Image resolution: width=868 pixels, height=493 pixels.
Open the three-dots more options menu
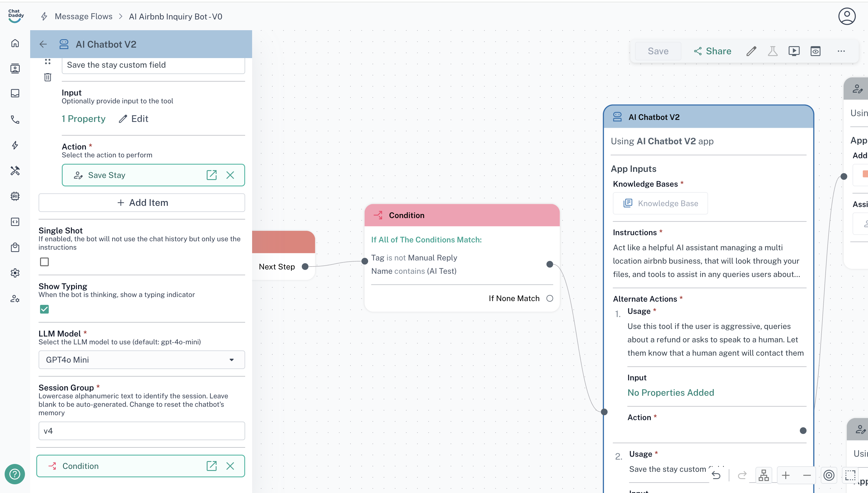(841, 51)
